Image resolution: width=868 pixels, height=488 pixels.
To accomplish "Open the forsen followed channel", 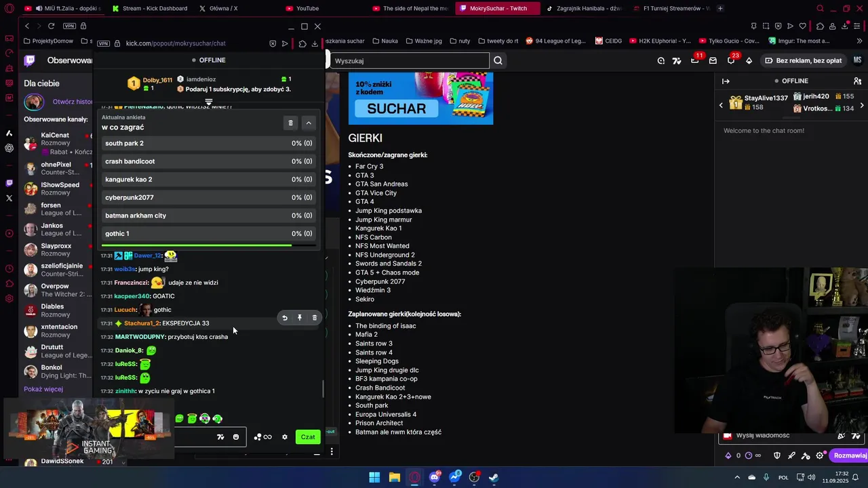I will pos(57,209).
